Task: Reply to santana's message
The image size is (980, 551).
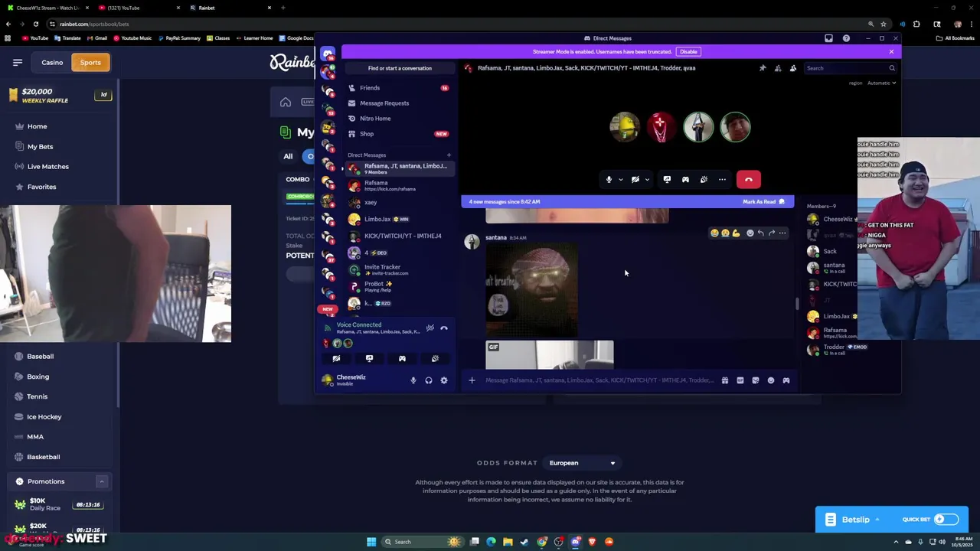Action: 761,233
